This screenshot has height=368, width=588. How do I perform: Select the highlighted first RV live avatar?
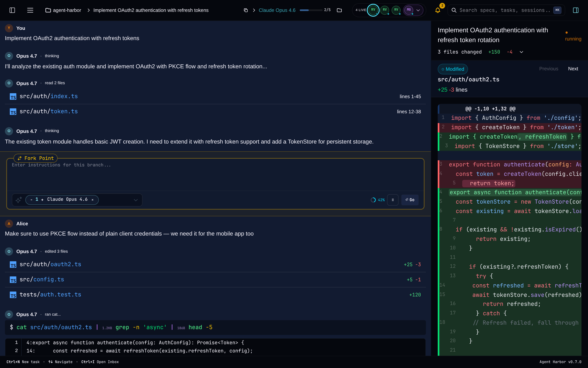[373, 10]
